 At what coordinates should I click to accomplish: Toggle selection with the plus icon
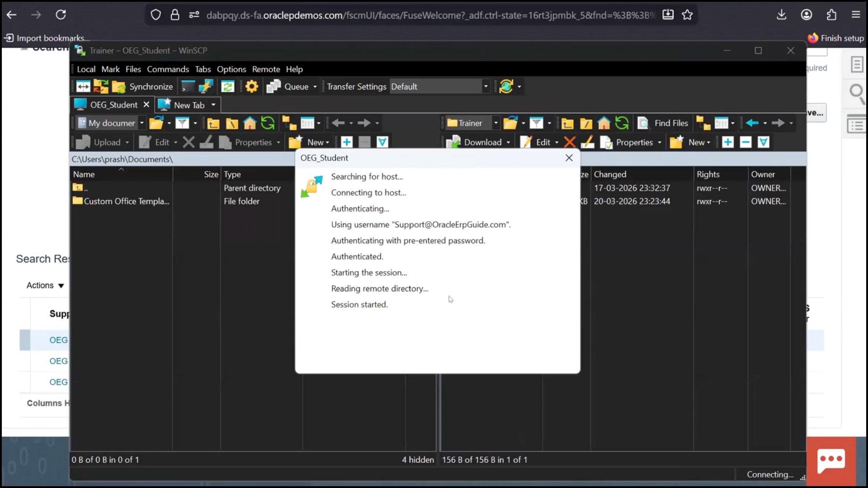tap(727, 142)
